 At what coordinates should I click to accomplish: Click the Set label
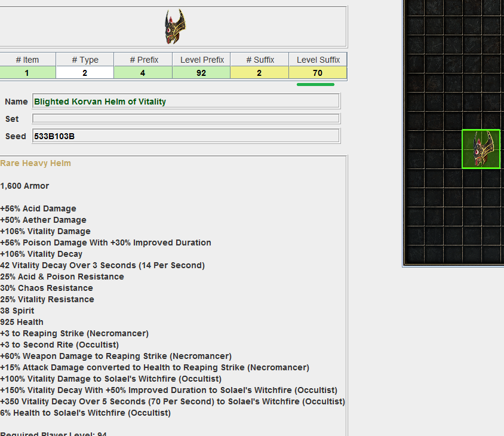click(12, 119)
